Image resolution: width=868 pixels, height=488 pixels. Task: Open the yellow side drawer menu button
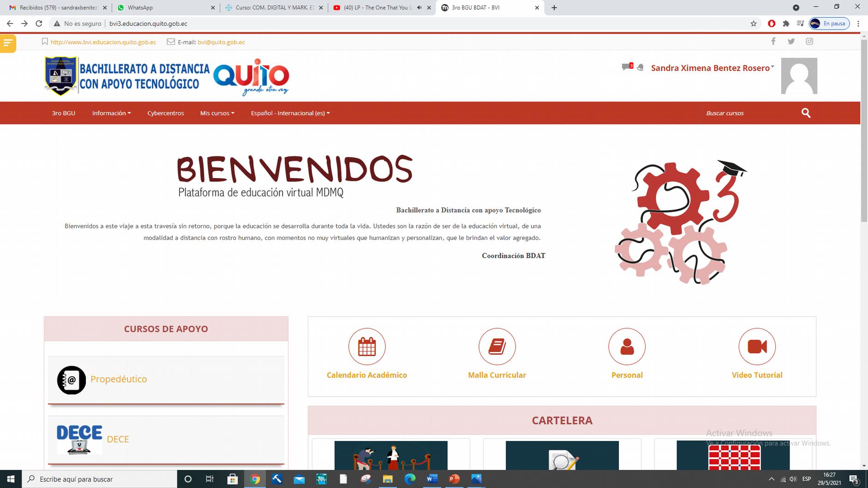coord(8,43)
